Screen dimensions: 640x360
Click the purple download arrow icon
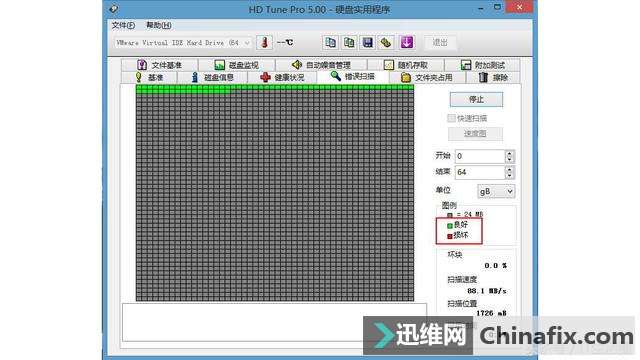407,42
